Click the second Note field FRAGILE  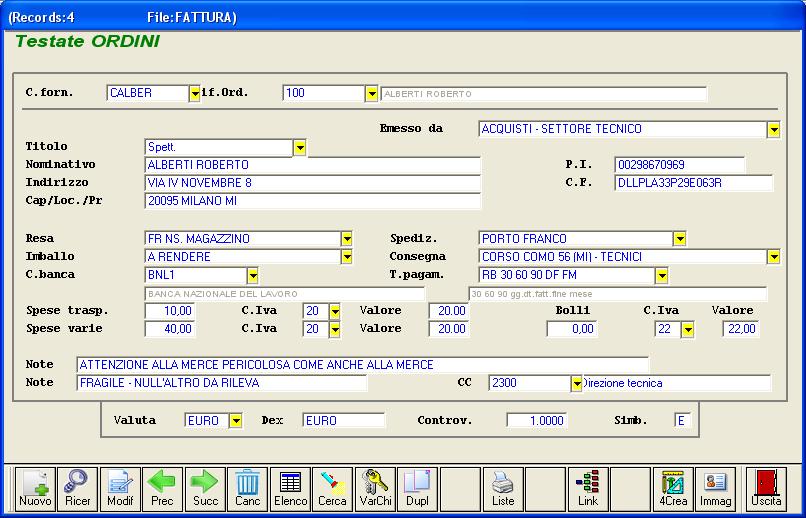tap(222, 383)
